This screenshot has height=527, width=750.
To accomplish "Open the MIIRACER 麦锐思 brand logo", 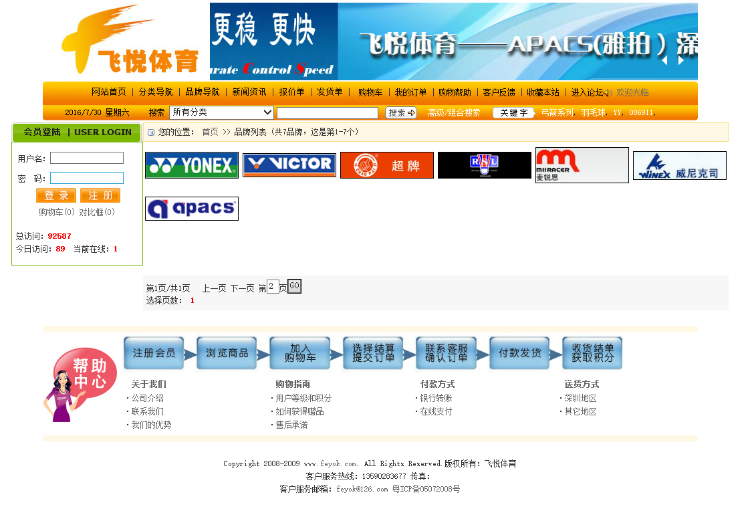I will coord(582,165).
